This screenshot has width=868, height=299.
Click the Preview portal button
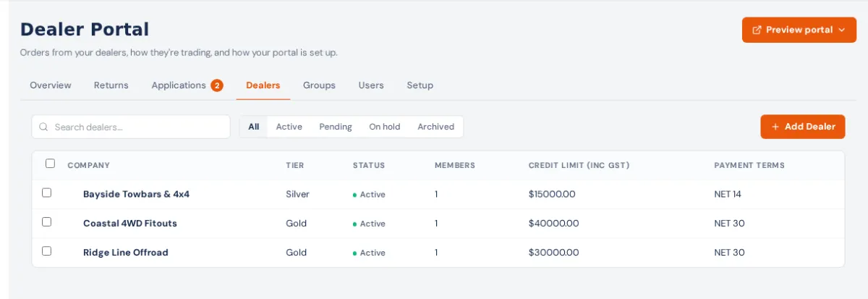click(x=799, y=30)
